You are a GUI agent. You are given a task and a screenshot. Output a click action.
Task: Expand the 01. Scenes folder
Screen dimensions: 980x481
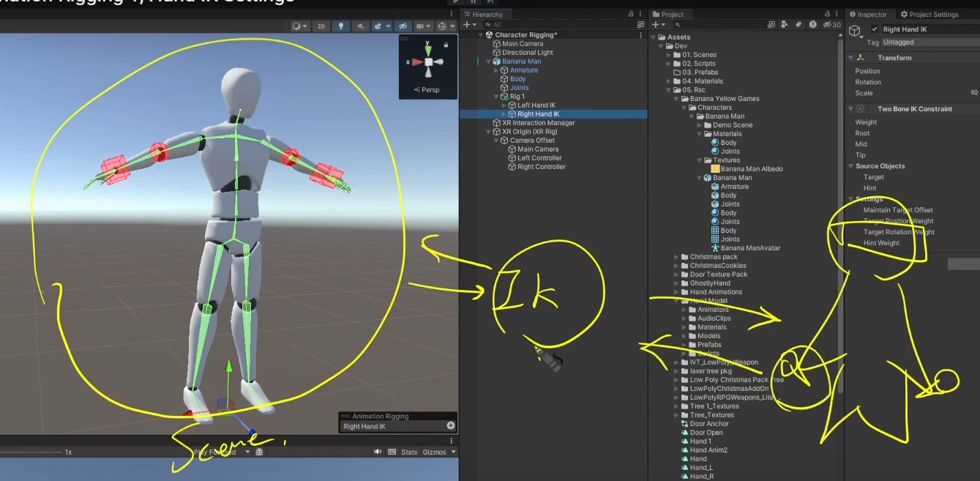669,55
